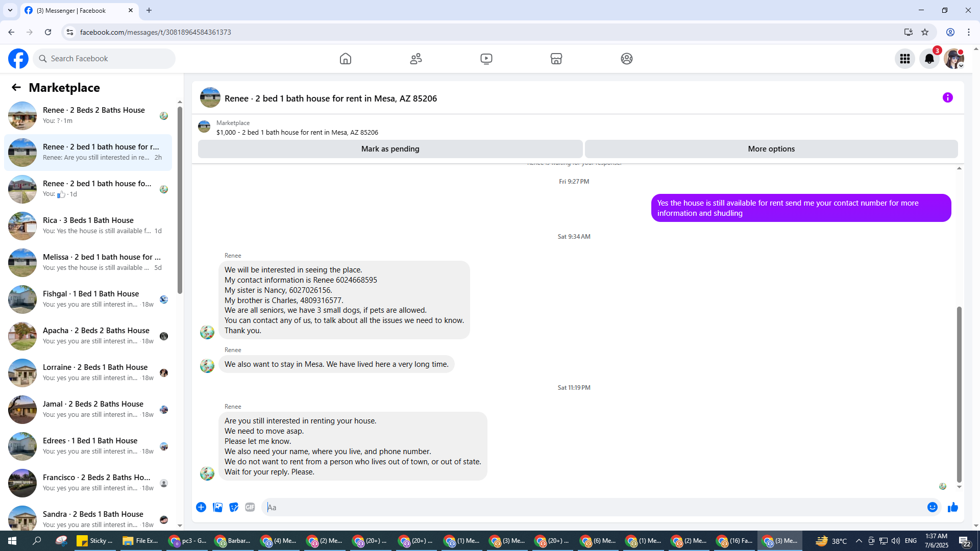Attach a photo using the image icon
Screen dimensions: 980x551
[217, 507]
